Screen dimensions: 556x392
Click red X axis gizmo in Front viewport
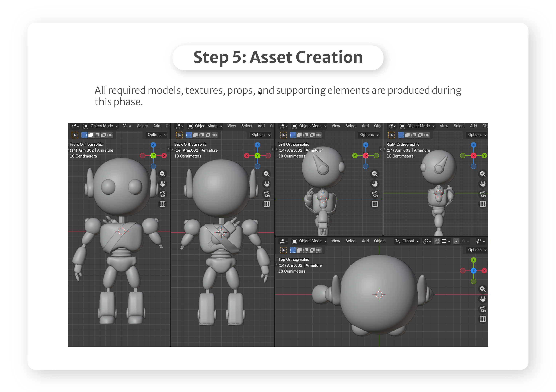click(164, 155)
